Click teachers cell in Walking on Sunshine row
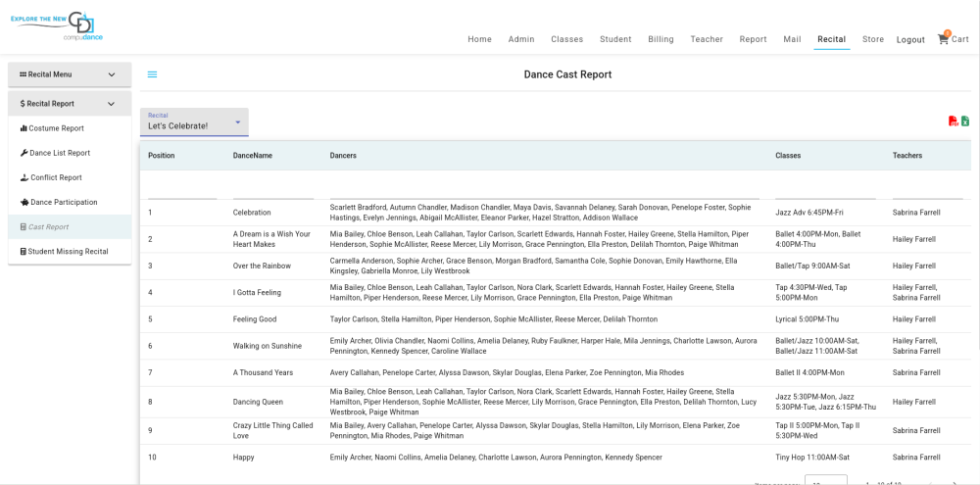Viewport: 980px width, 485px height. point(916,346)
